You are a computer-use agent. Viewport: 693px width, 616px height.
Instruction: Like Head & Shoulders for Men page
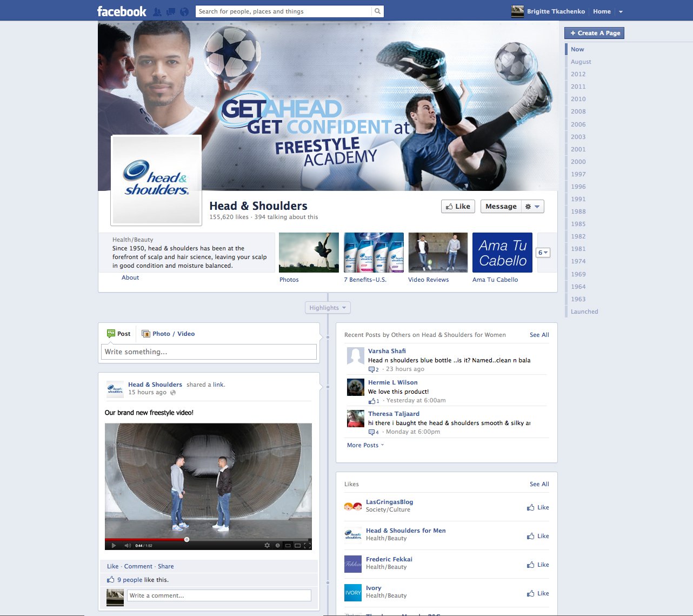pyautogui.click(x=538, y=536)
